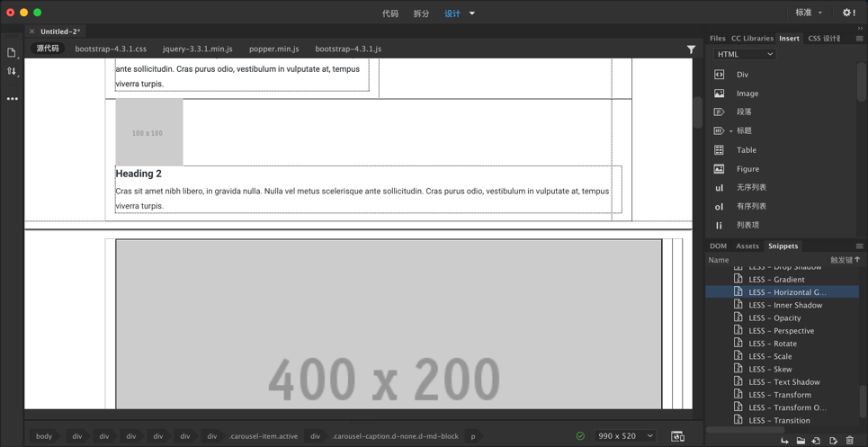Image resolution: width=868 pixels, height=447 pixels.
Task: Open the Snippets panel options menu
Action: pyautogui.click(x=859, y=246)
